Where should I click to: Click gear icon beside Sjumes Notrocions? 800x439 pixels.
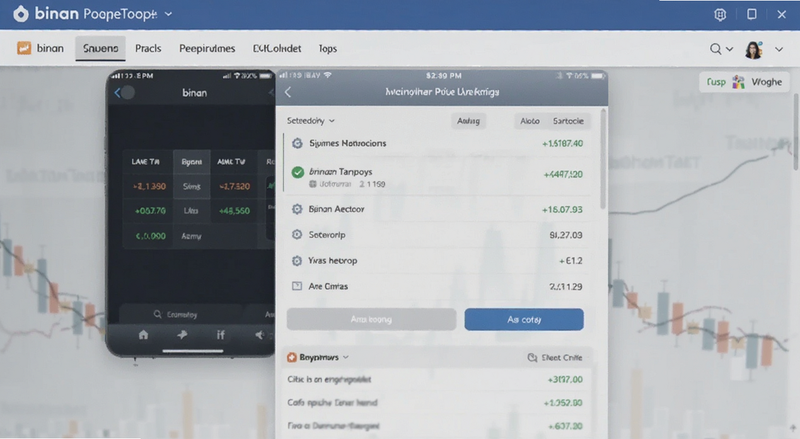tap(297, 143)
